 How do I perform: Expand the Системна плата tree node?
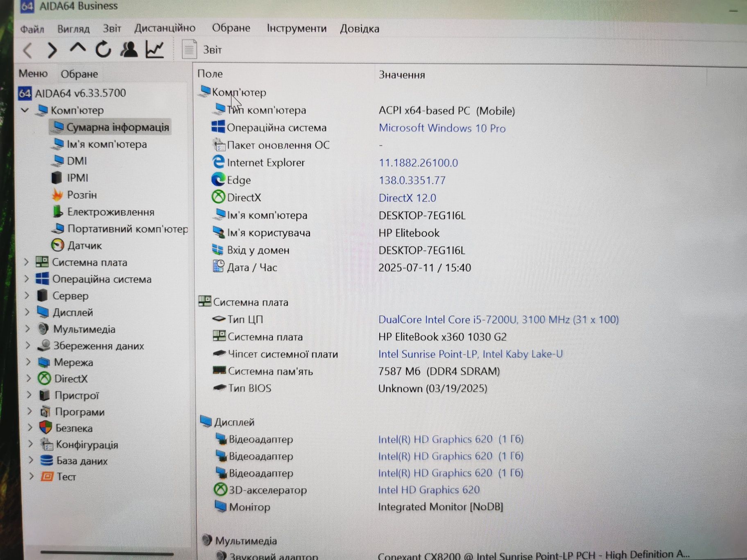[x=27, y=262]
